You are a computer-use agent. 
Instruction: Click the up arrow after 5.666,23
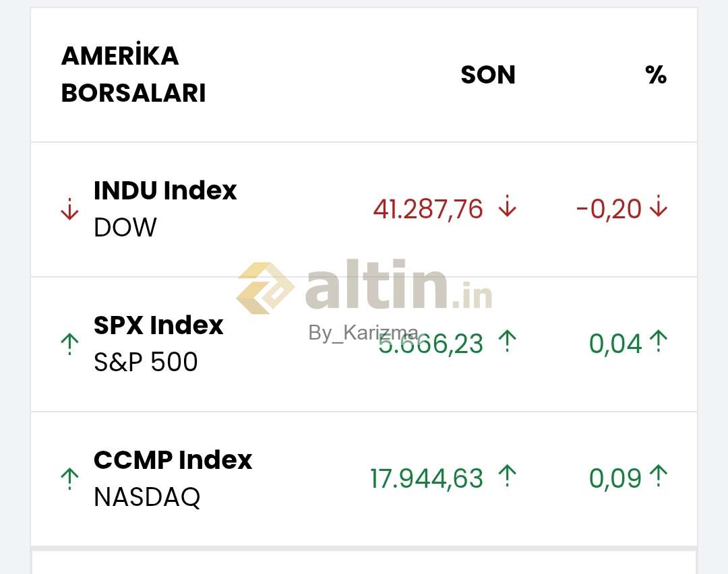508,341
